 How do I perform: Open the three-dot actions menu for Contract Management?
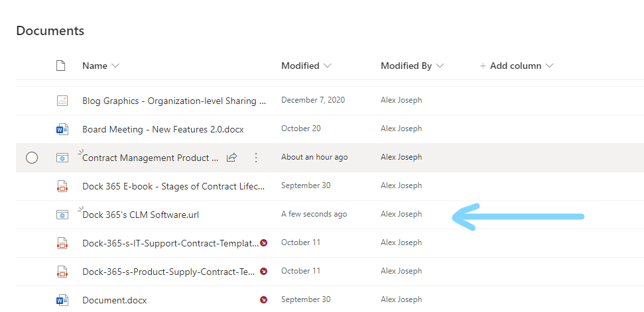[x=257, y=158]
